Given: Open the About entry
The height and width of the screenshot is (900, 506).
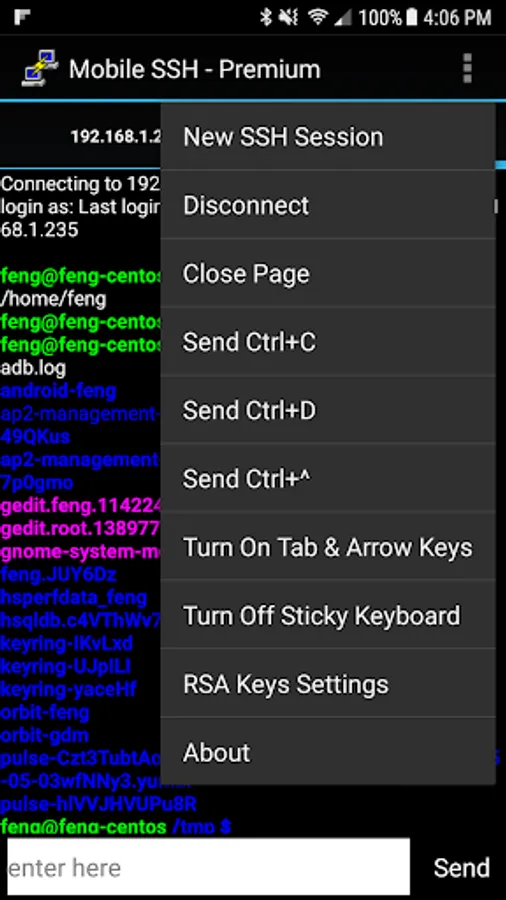Looking at the screenshot, I should click(328, 752).
